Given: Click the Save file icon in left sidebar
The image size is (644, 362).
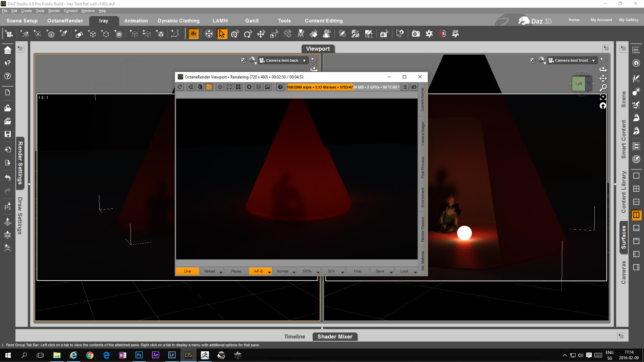Looking at the screenshot, I should click(8, 134).
